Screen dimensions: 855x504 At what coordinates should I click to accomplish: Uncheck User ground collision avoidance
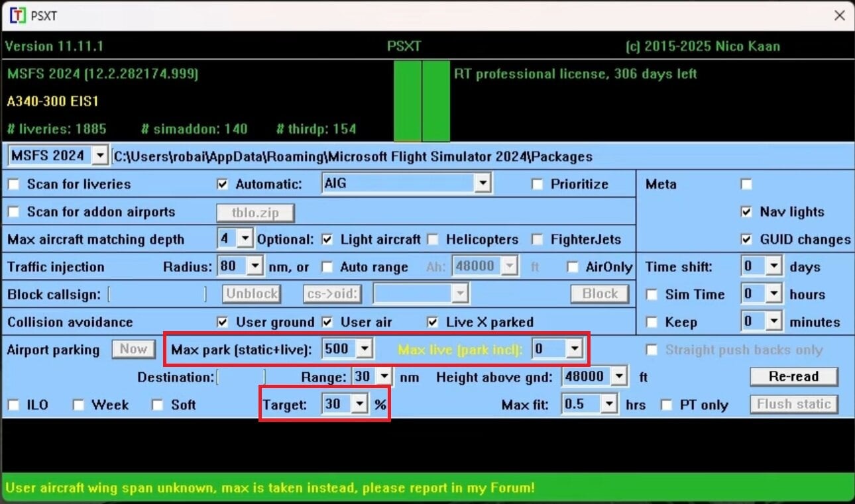tap(223, 323)
